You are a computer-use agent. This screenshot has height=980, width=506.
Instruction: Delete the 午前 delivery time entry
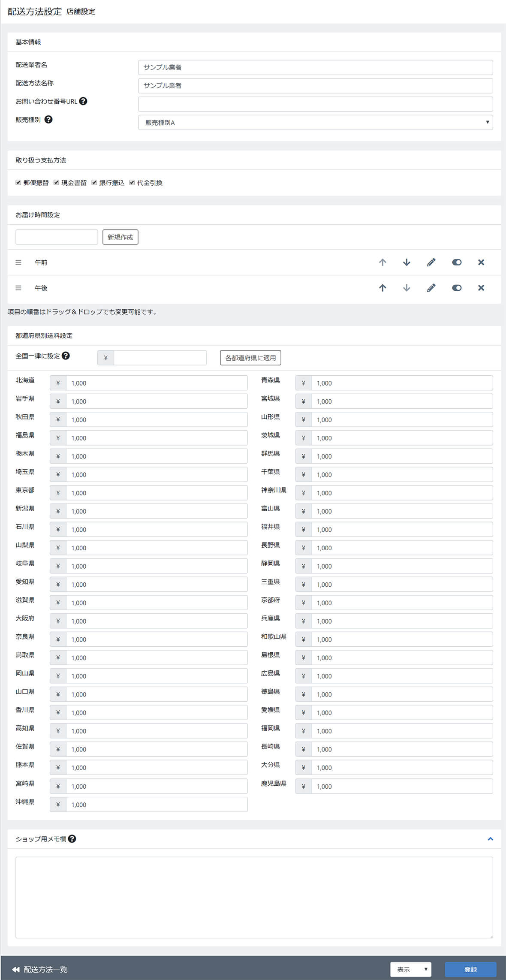[x=481, y=262]
